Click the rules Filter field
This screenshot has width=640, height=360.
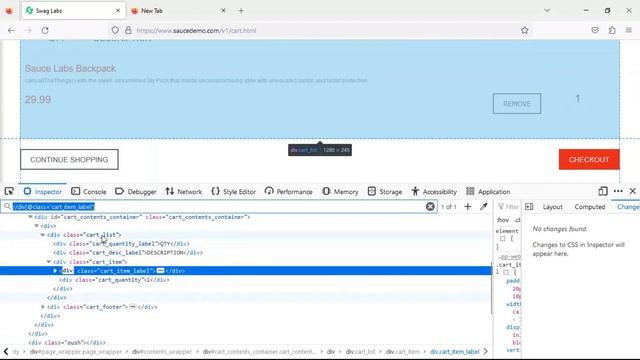coord(509,207)
